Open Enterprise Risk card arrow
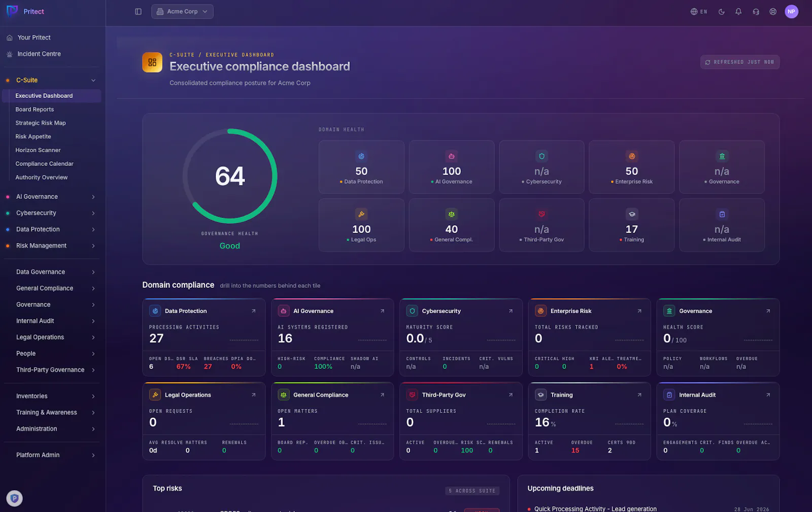Image resolution: width=812 pixels, height=512 pixels. [639, 311]
